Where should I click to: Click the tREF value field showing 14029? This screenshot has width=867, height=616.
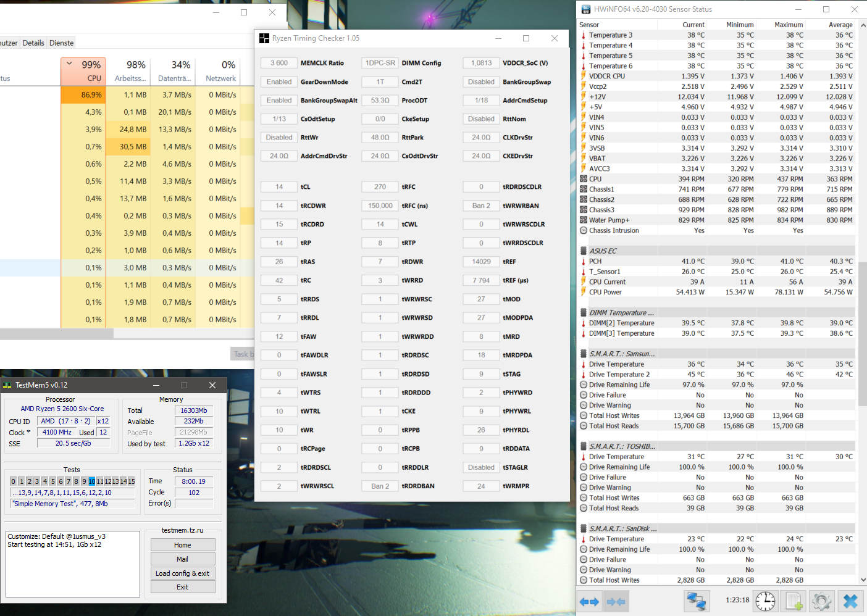(x=481, y=262)
